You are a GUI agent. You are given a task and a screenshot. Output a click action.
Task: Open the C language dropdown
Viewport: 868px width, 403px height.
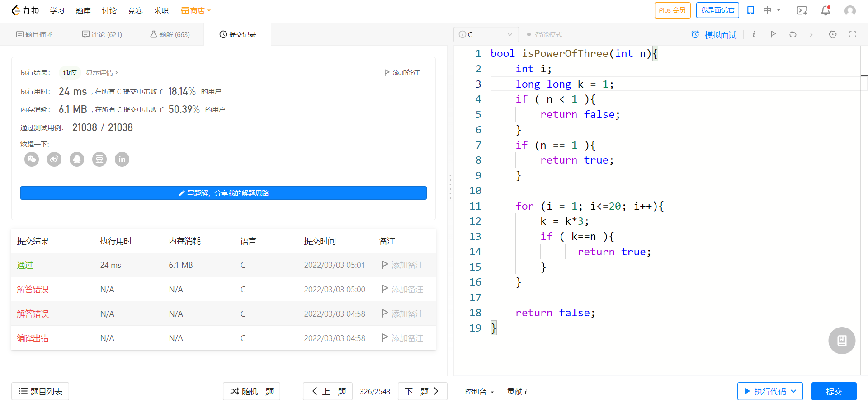(x=486, y=34)
